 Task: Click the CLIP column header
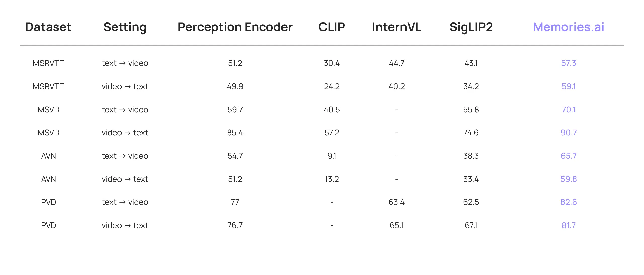pyautogui.click(x=332, y=27)
